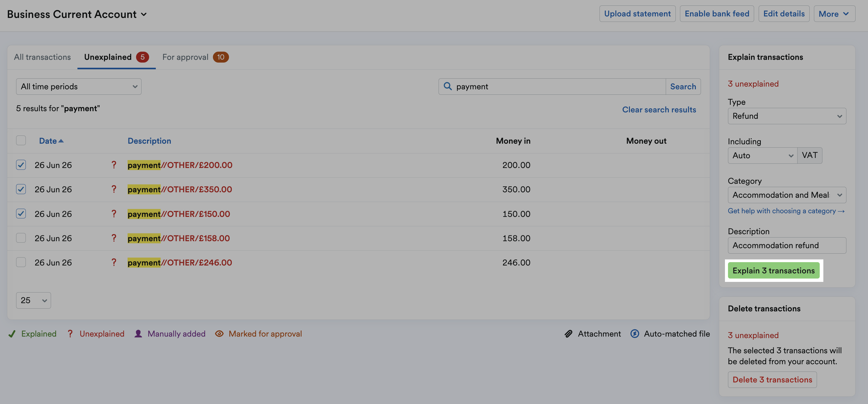
Task: Open the Category dropdown Accommodation and Meals
Action: click(787, 195)
